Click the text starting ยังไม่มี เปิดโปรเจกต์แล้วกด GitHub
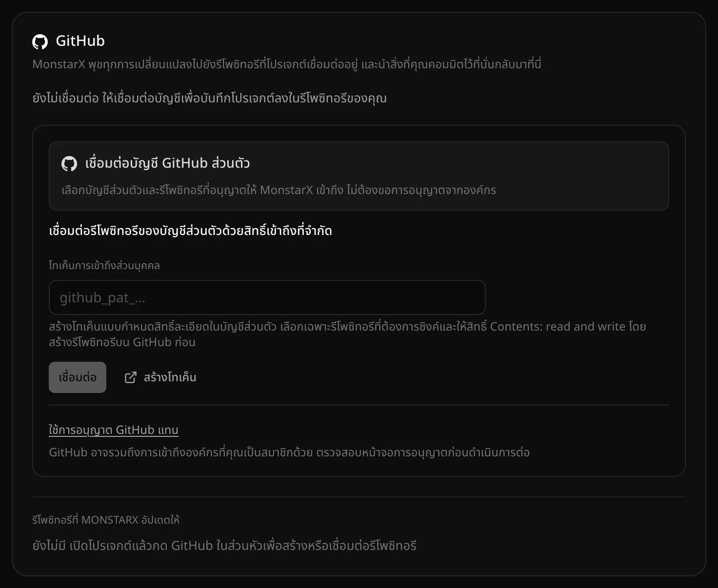718x588 pixels. coord(224,545)
